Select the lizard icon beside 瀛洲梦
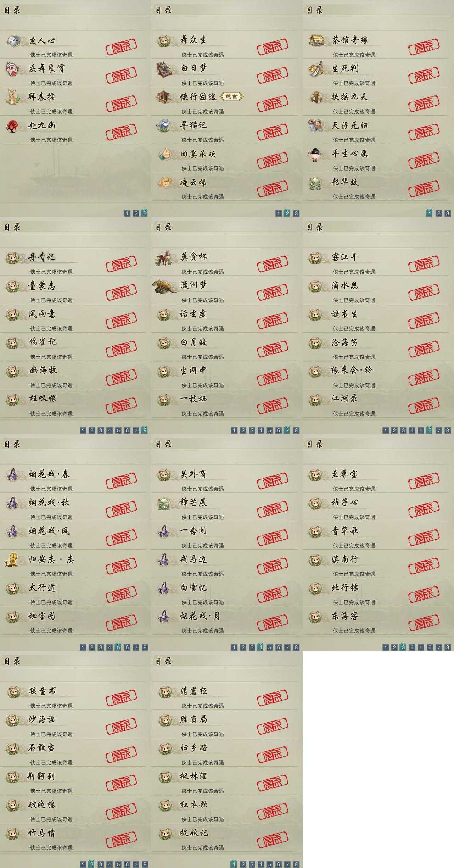Screen dimensions: 454x868 (x=165, y=286)
